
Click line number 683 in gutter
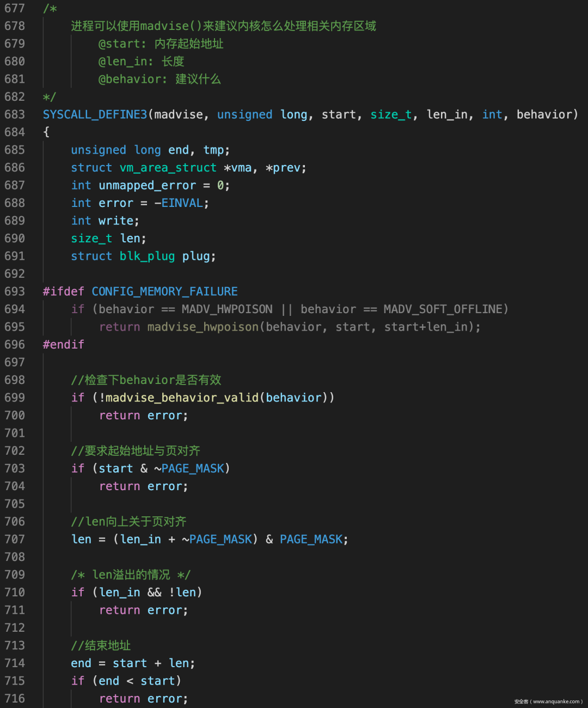point(15,114)
